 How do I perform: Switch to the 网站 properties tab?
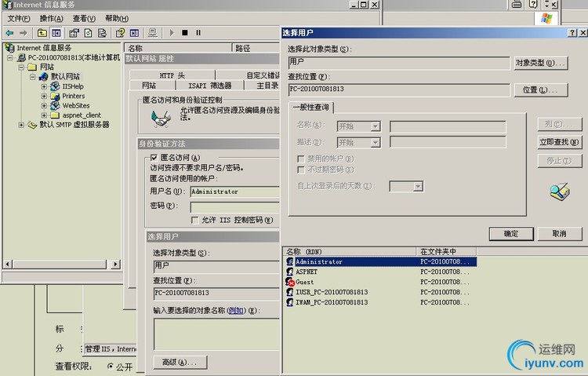coord(149,86)
